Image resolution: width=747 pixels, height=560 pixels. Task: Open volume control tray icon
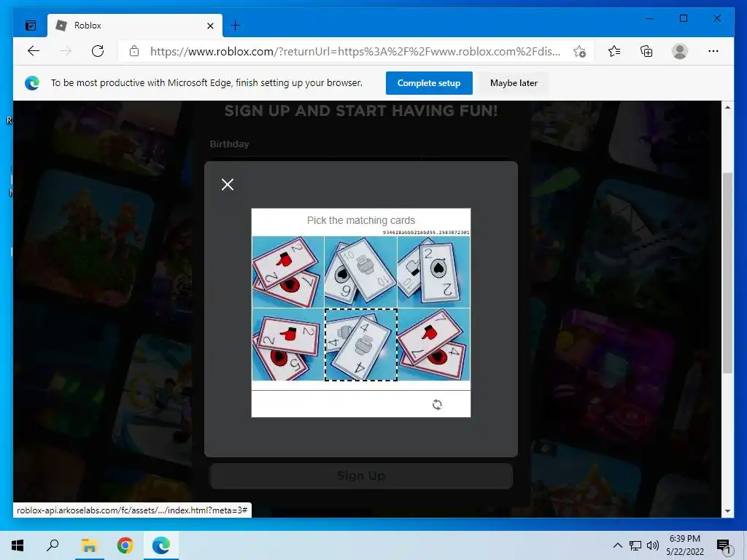click(x=653, y=545)
